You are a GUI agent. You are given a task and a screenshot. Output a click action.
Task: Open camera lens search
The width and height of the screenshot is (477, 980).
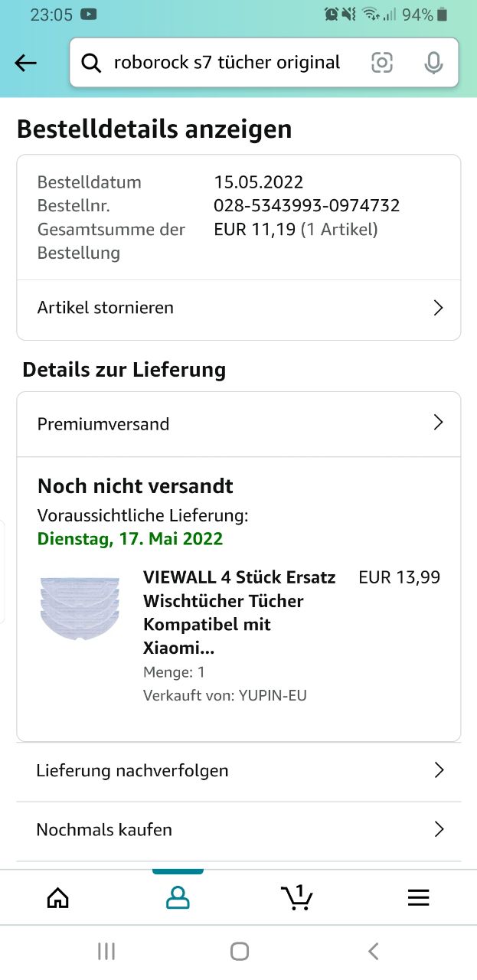point(382,63)
